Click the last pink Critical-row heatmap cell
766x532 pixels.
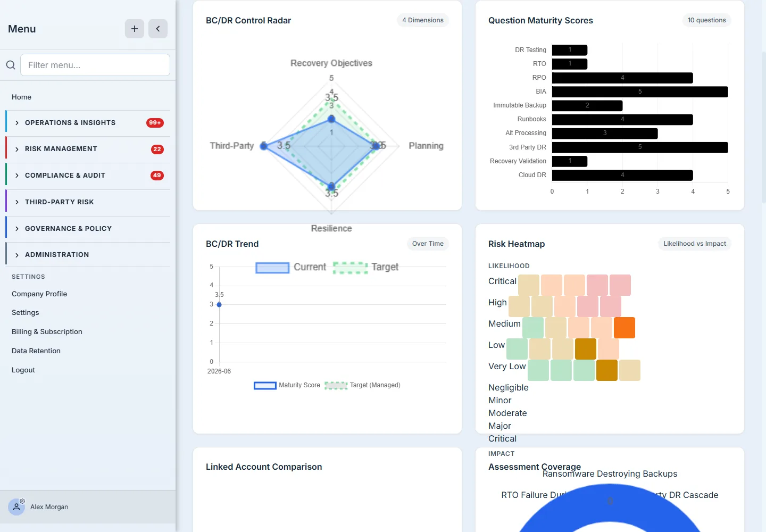coord(620,285)
